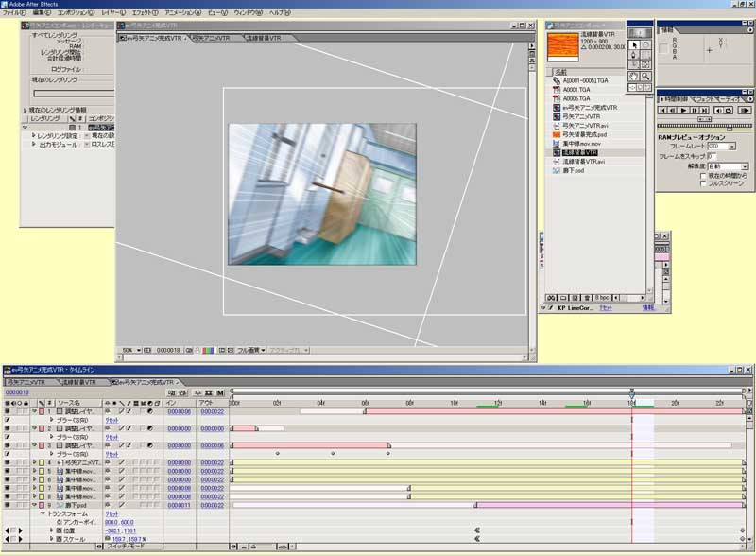Expand レンダリング設定 in the Render Queue
The image size is (756, 556).
[x=34, y=136]
